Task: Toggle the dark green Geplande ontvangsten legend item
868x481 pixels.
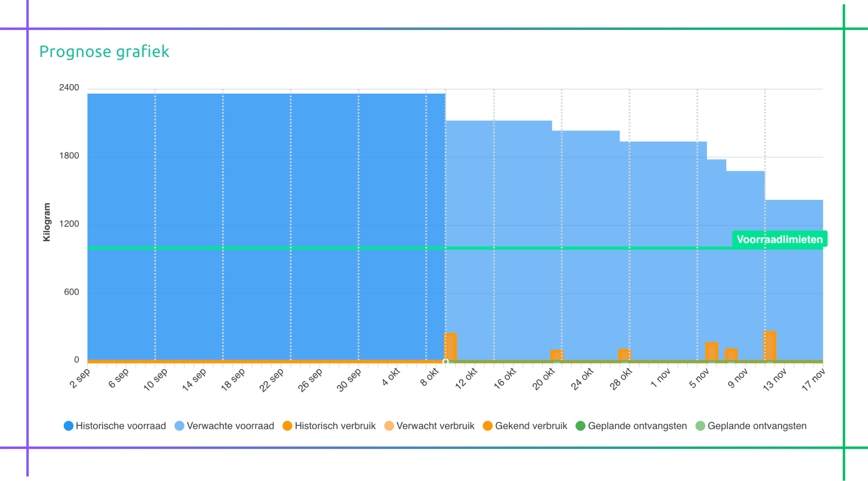Action: coord(631,426)
